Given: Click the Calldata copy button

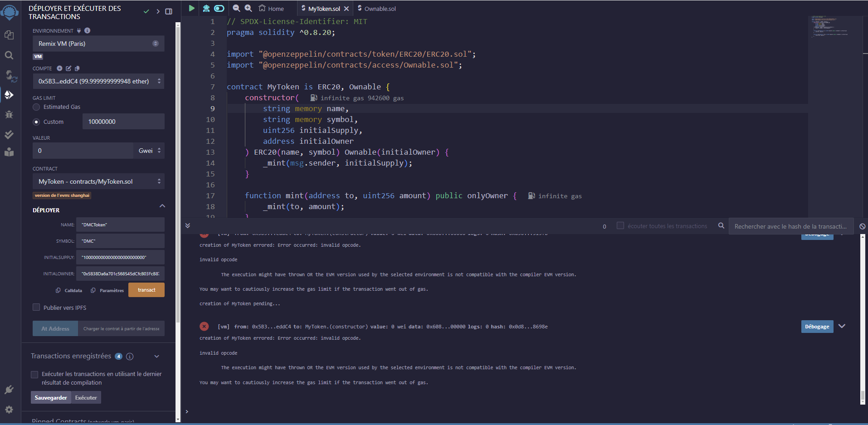Looking at the screenshot, I should (69, 290).
